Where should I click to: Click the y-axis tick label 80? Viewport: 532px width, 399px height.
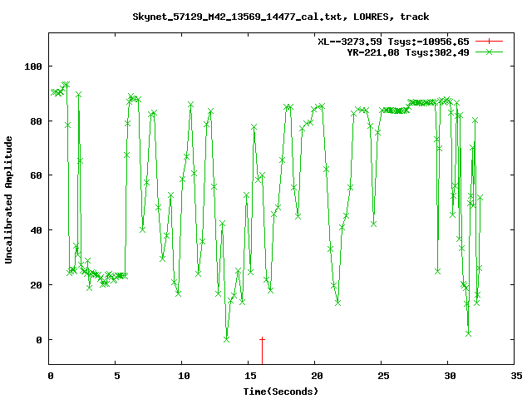point(36,121)
